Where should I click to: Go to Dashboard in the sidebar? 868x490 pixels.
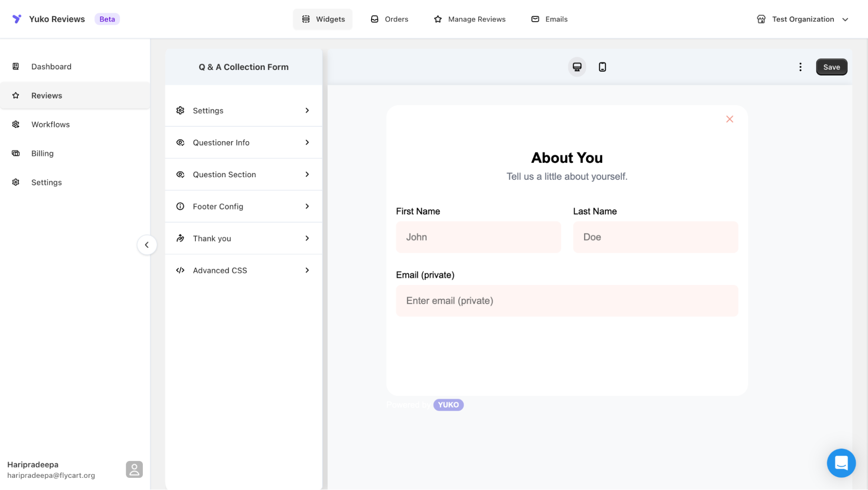pos(51,66)
